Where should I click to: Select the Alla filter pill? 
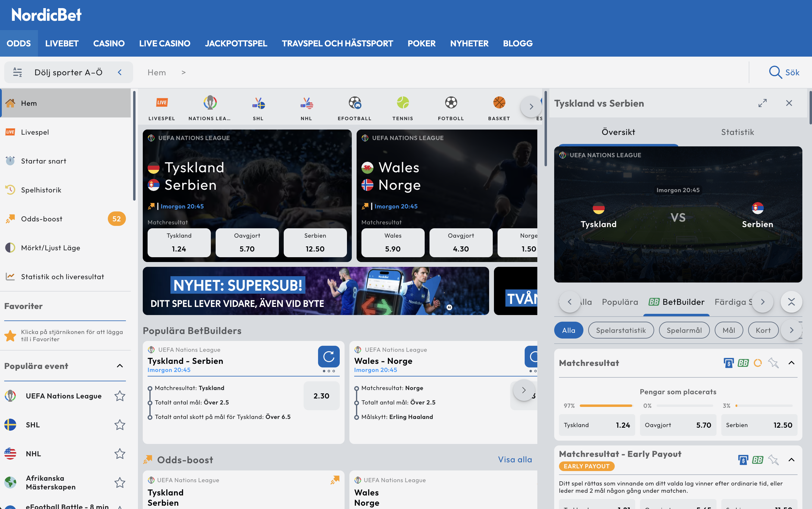coord(569,330)
